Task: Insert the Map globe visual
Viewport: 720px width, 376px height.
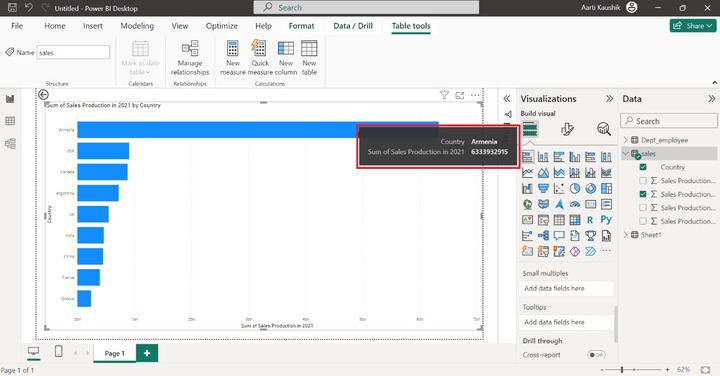Action: [528, 204]
